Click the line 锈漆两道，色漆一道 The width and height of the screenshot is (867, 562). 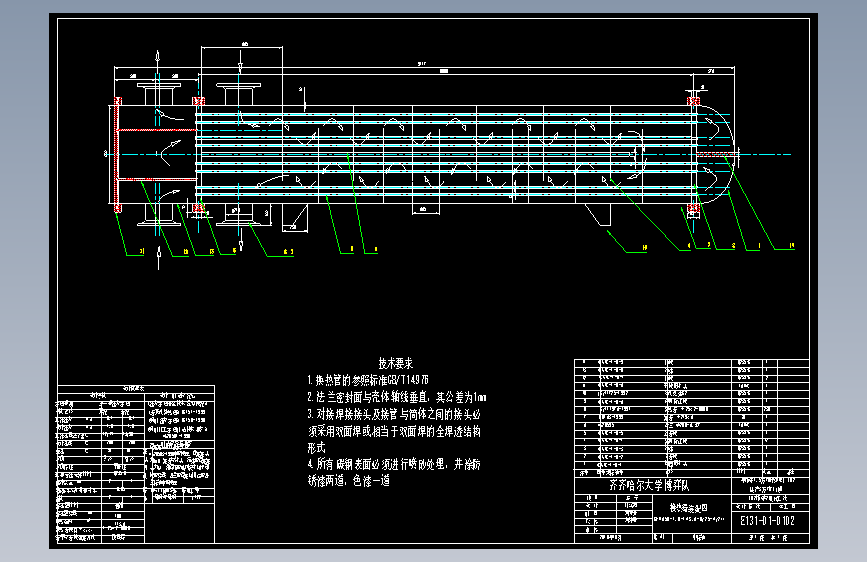point(349,481)
